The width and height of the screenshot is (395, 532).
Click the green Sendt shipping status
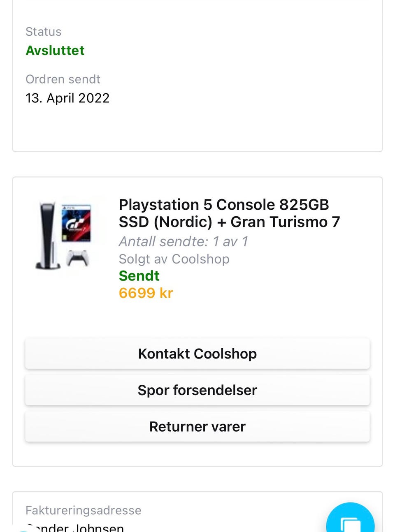[139, 276]
